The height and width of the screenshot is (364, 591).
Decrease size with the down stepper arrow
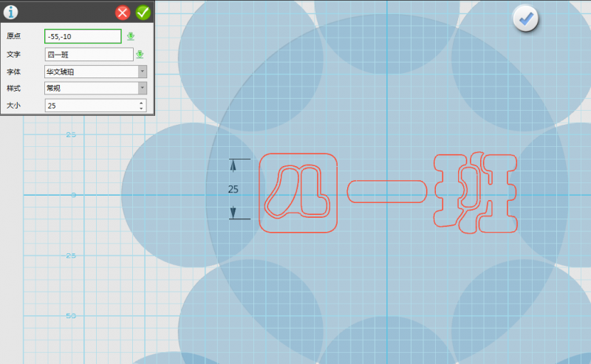tap(141, 109)
